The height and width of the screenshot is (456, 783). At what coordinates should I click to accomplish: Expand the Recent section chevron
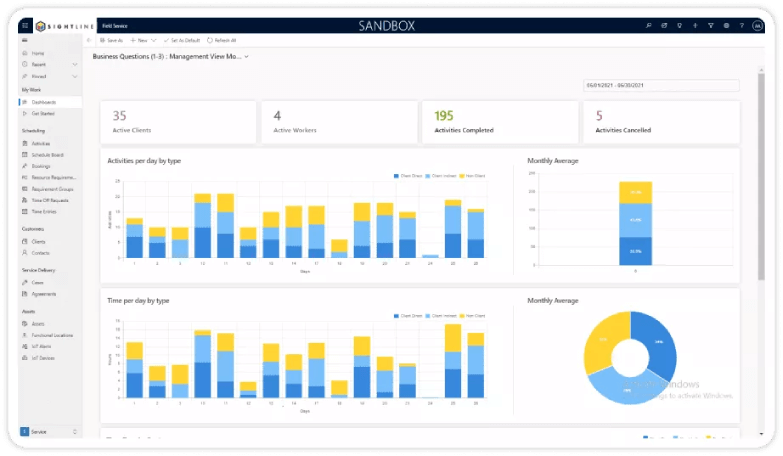(75, 64)
